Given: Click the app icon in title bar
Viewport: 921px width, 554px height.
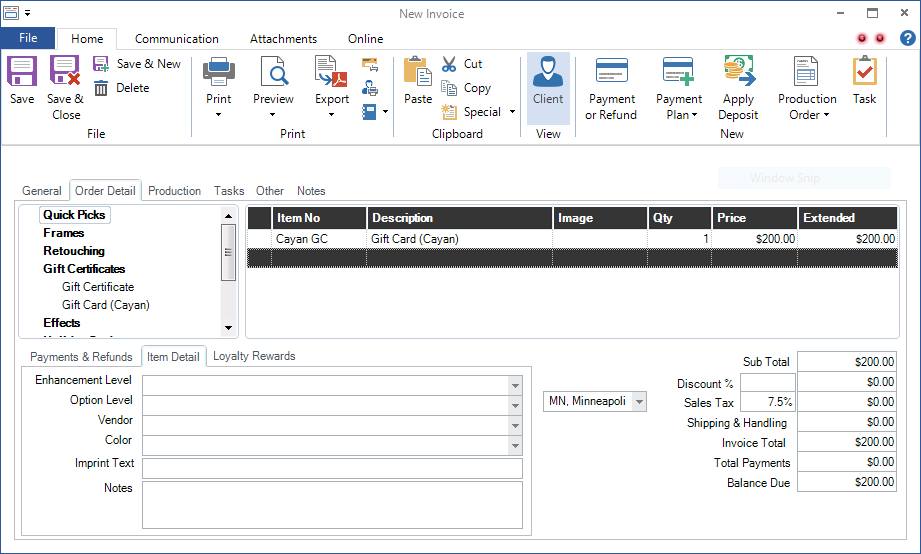Looking at the screenshot, I should point(11,12).
